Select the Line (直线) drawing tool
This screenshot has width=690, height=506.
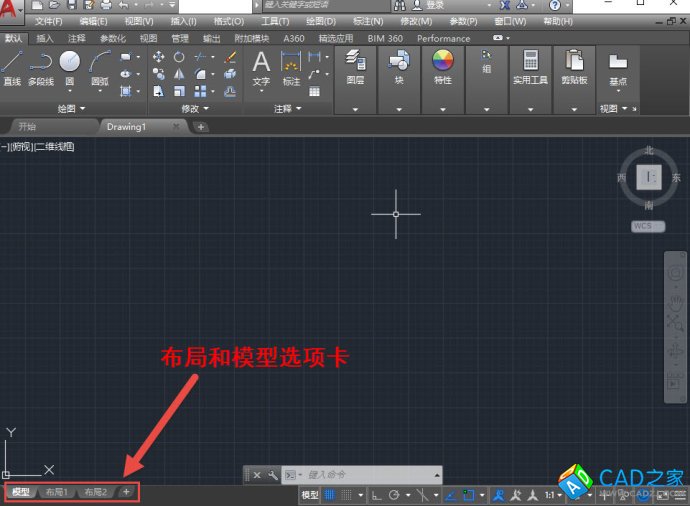12,67
